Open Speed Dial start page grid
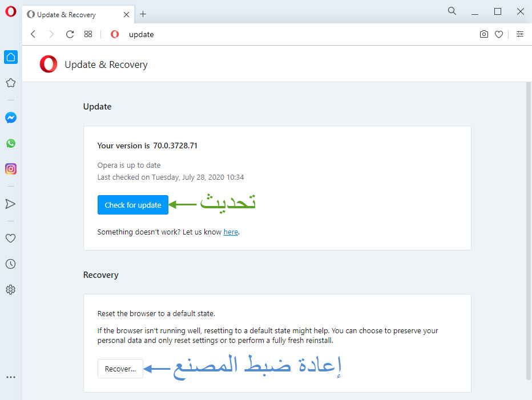Viewport: 532px width, 400px height. [x=88, y=34]
